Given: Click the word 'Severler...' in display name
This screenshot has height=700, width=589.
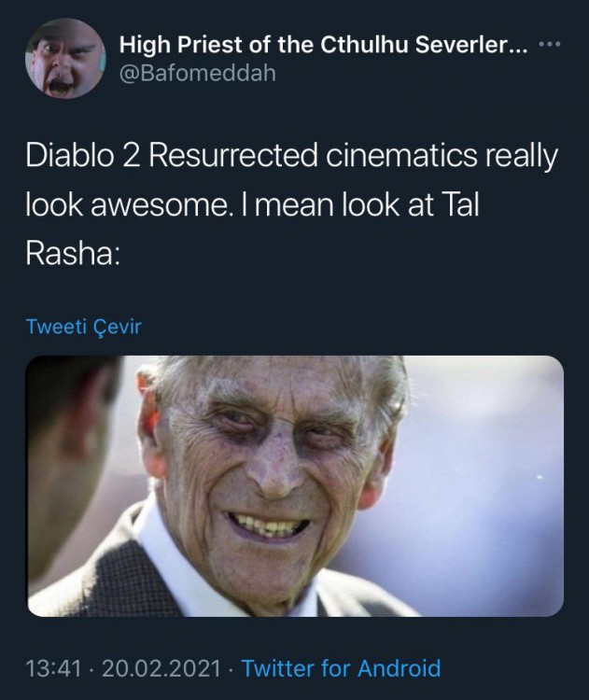Looking at the screenshot, I should click(x=471, y=45).
